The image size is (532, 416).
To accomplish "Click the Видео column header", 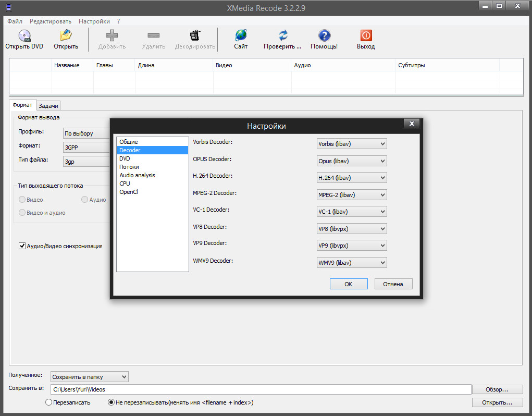I will pos(252,65).
